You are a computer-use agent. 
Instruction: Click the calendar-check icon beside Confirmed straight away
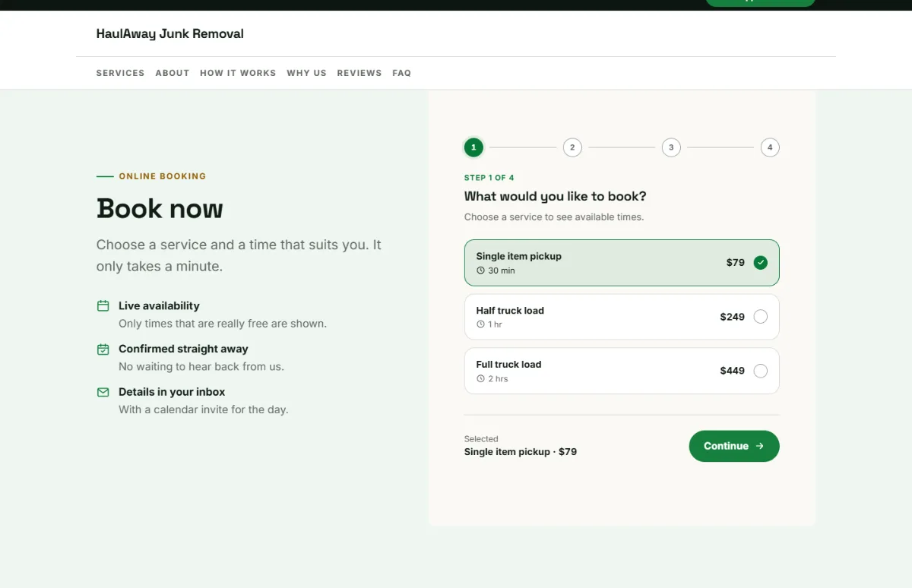point(103,349)
